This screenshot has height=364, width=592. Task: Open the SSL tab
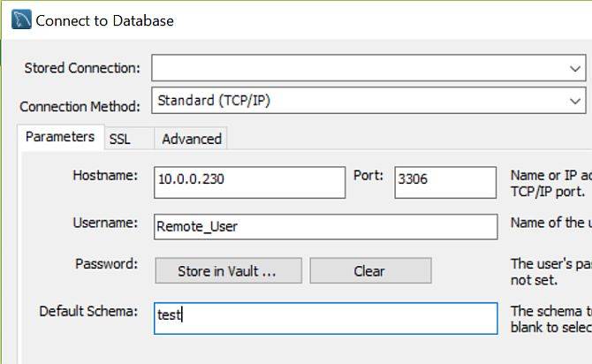[119, 139]
